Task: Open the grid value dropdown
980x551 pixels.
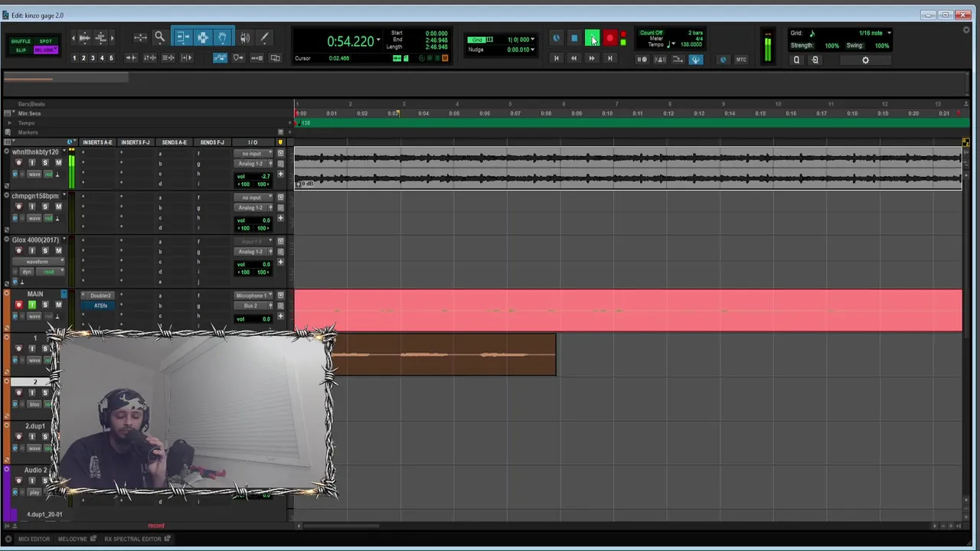Action: pyautogui.click(x=532, y=40)
